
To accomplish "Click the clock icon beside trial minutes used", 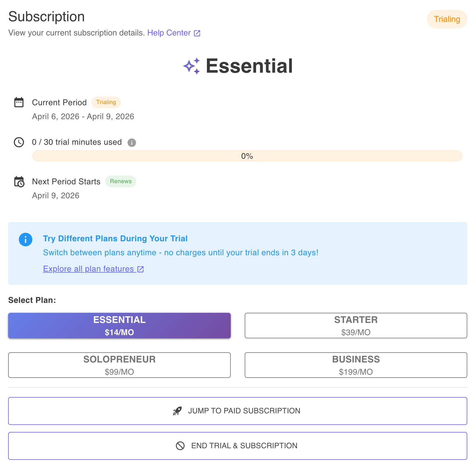I will coord(19,142).
